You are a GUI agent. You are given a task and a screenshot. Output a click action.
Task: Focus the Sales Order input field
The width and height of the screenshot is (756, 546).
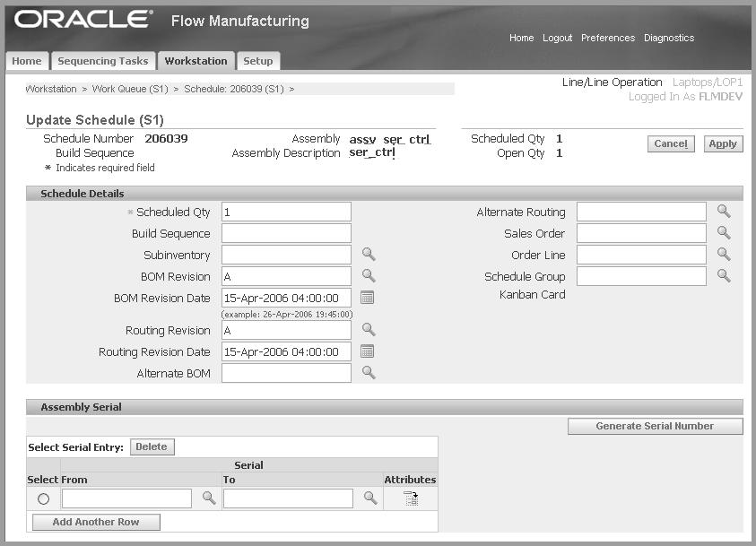(x=642, y=233)
